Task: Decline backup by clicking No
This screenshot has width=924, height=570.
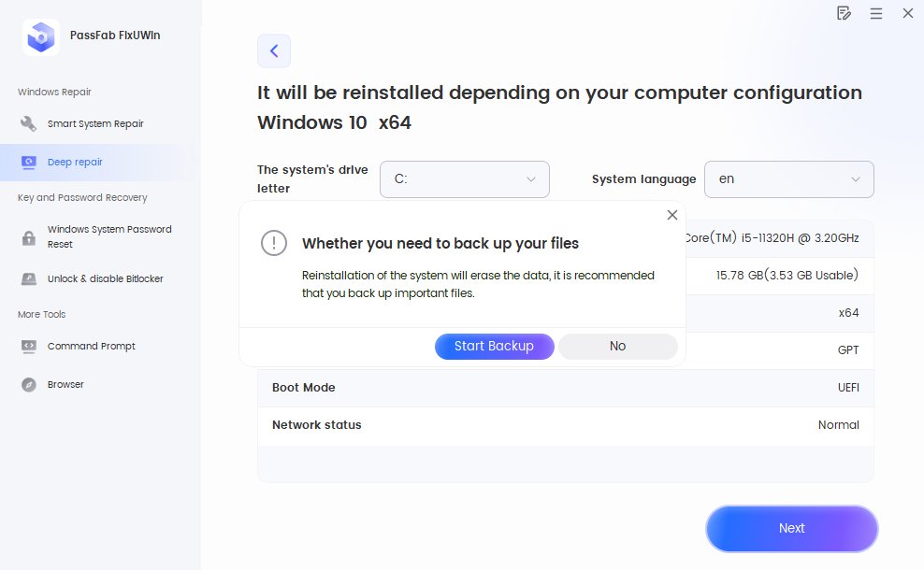Action: click(x=617, y=346)
